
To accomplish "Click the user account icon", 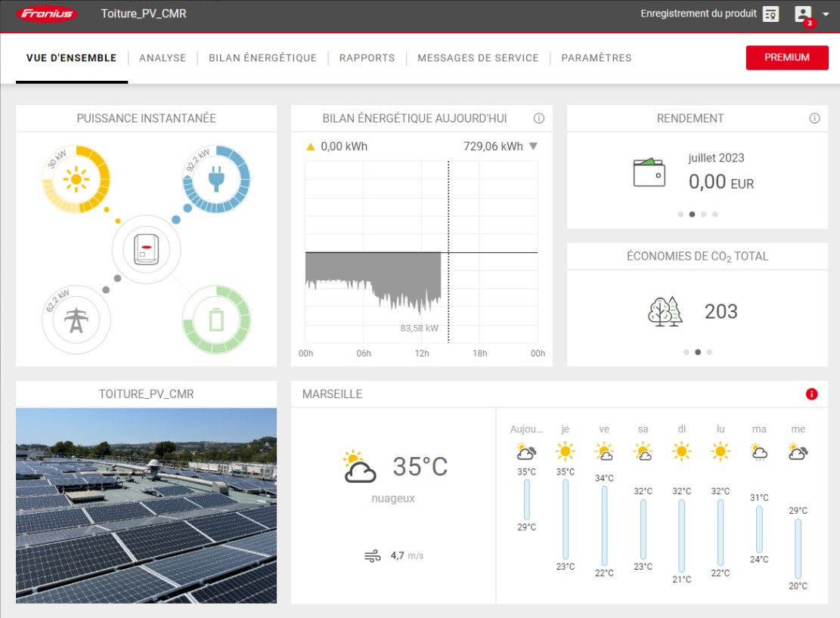I will coord(803,14).
